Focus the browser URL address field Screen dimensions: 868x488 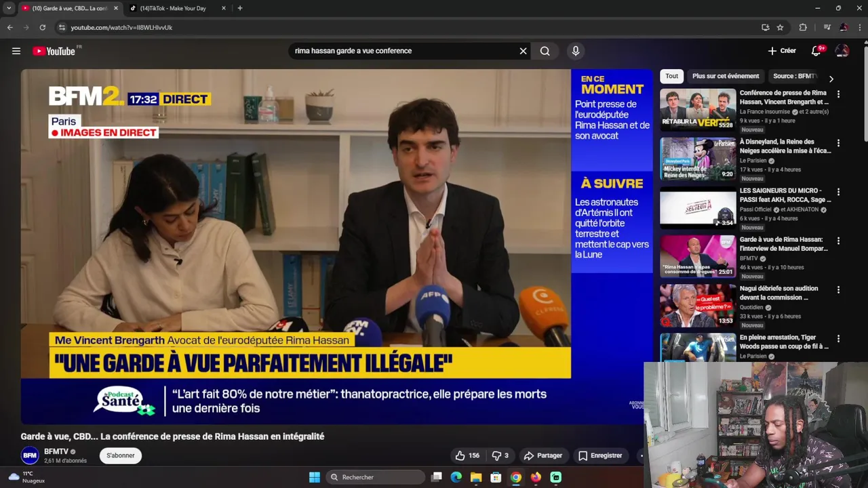point(407,27)
